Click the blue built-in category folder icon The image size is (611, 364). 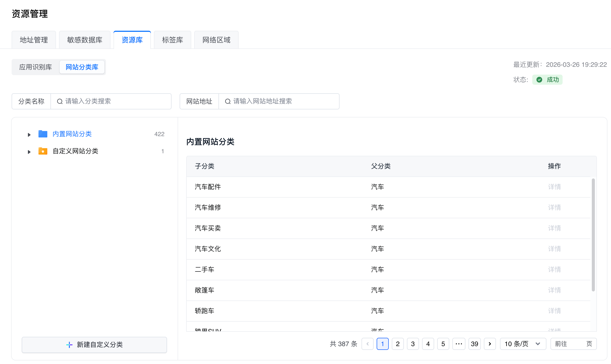click(x=43, y=134)
